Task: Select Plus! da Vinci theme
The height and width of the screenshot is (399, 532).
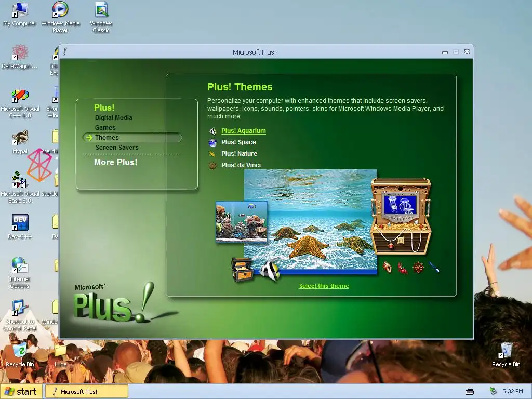Action: coord(241,165)
